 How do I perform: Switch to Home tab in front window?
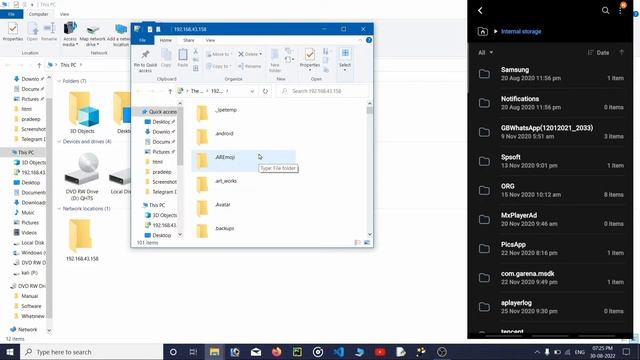(165, 40)
